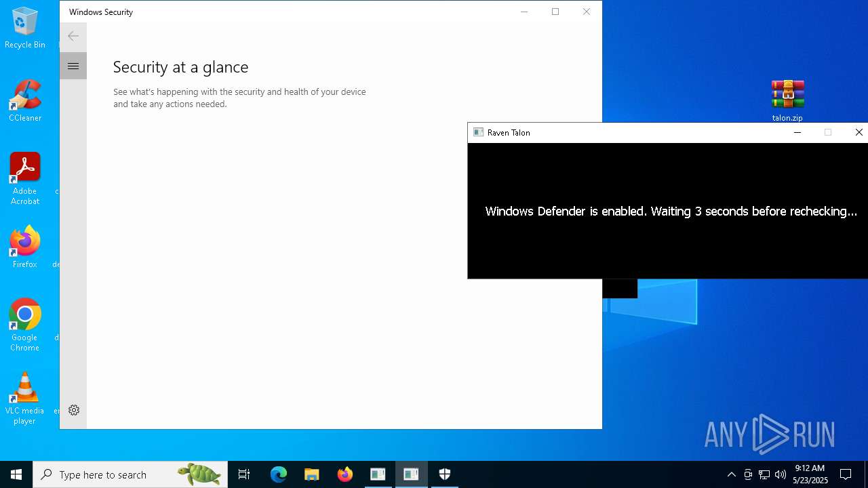Open File Explorer from the taskbar

pos(312,474)
